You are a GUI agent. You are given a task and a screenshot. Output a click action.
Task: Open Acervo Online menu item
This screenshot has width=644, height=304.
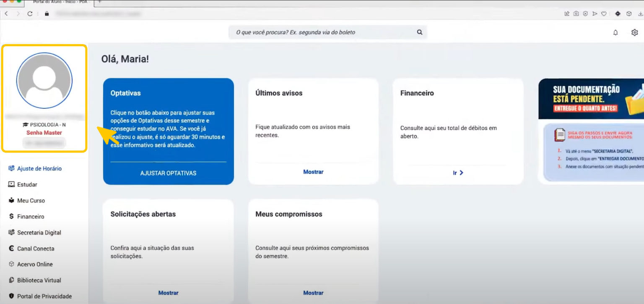pyautogui.click(x=35, y=264)
